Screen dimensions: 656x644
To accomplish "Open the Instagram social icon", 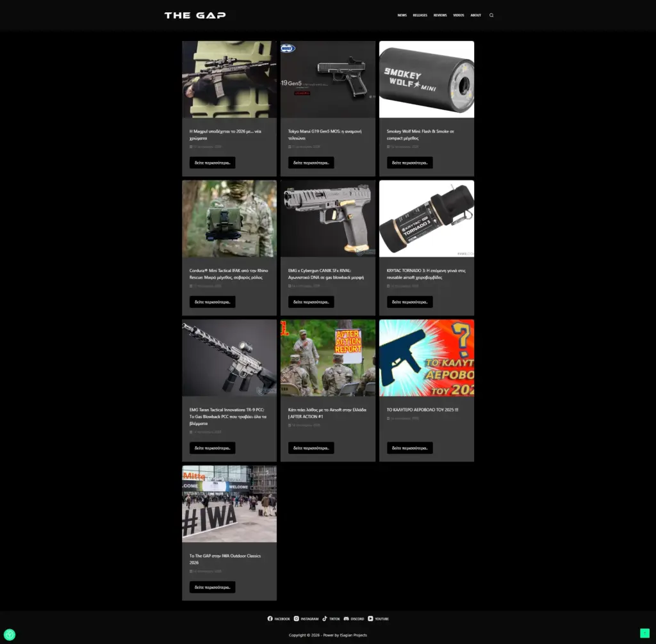I will pos(297,619).
